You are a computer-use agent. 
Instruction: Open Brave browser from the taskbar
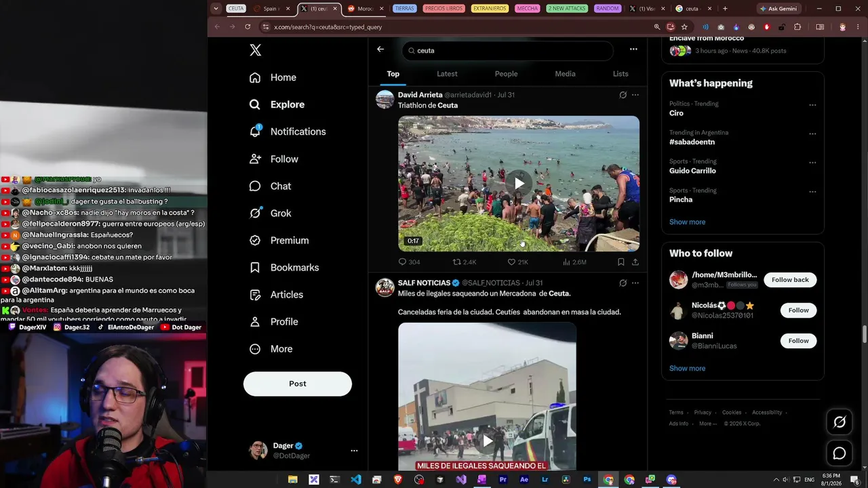(x=398, y=480)
